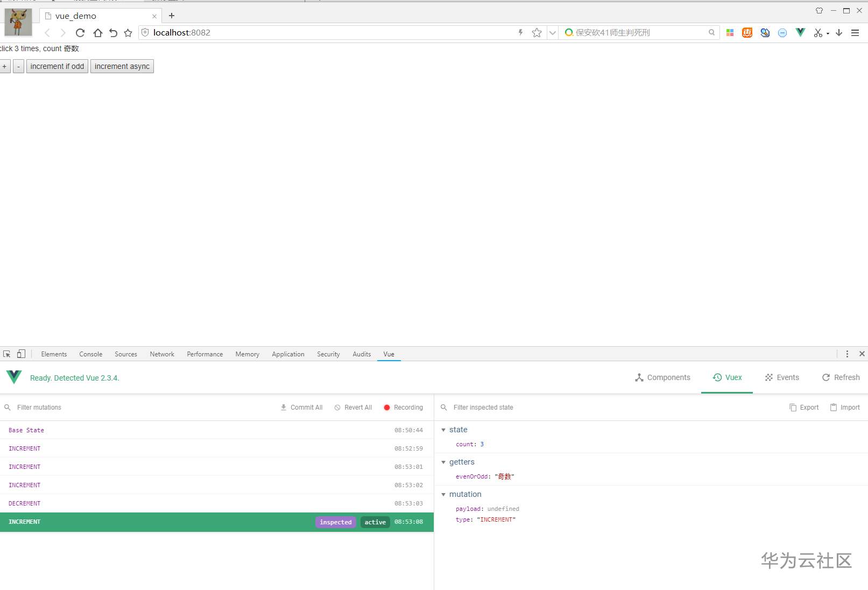Select the Vuex tab in Vue devtools
This screenshot has height=590, width=868.
click(727, 377)
